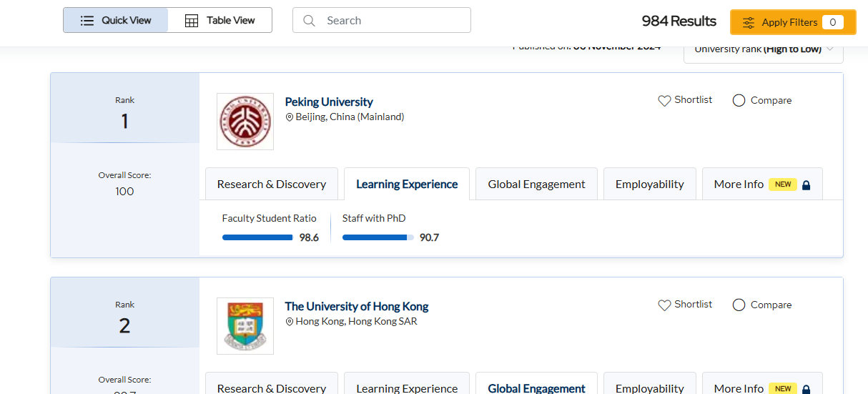The image size is (868, 394).
Task: Click Hong Kong, Hong Kong SAR location text
Action: [356, 322]
